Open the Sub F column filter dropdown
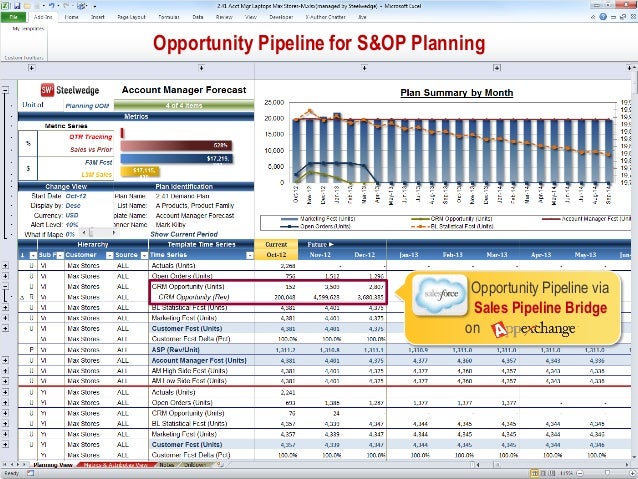The image size is (638, 479). (x=60, y=255)
